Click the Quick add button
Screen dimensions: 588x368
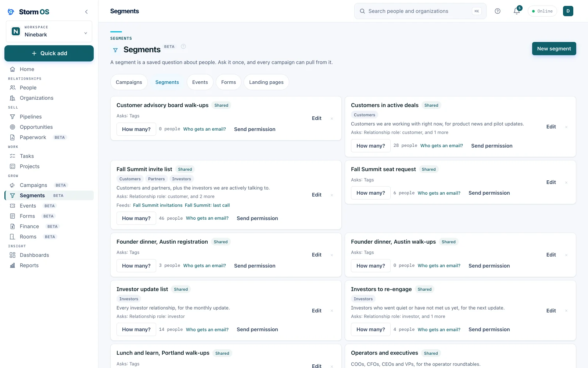[49, 53]
